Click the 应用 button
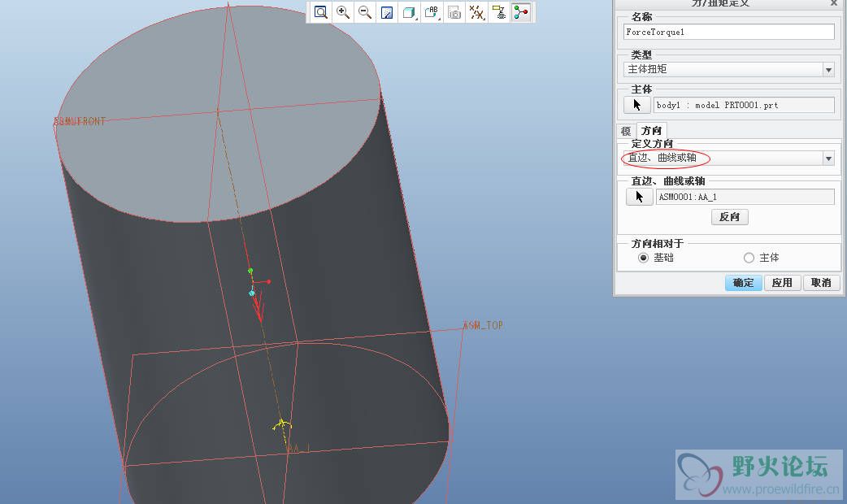The image size is (847, 504). click(x=782, y=283)
